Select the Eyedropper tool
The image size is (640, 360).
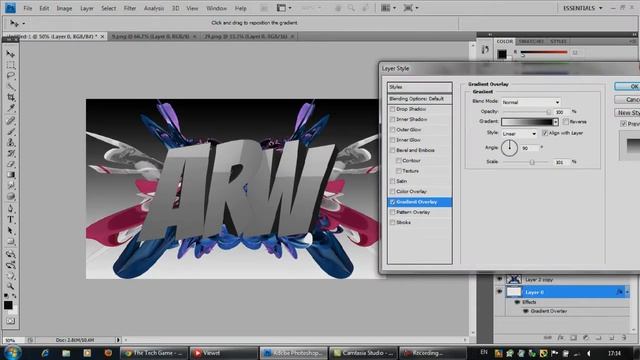click(x=11, y=108)
